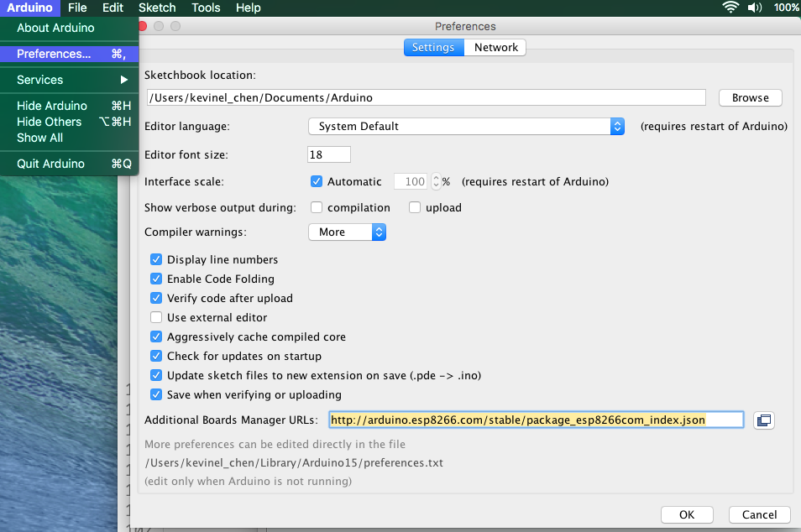Enable verbose output during upload
Screen dimensions: 801x532
(415, 207)
